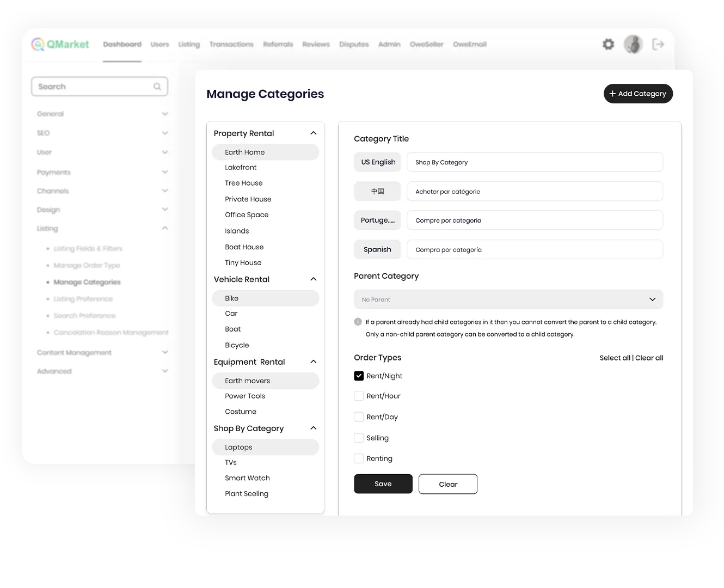This screenshot has width=724, height=588.
Task: Click the QMarket logo
Action: pos(60,44)
